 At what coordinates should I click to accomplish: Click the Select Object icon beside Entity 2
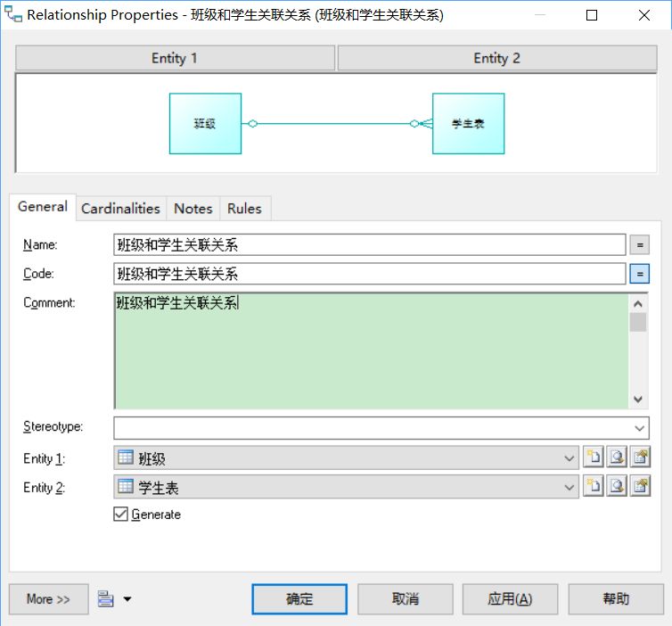click(617, 486)
